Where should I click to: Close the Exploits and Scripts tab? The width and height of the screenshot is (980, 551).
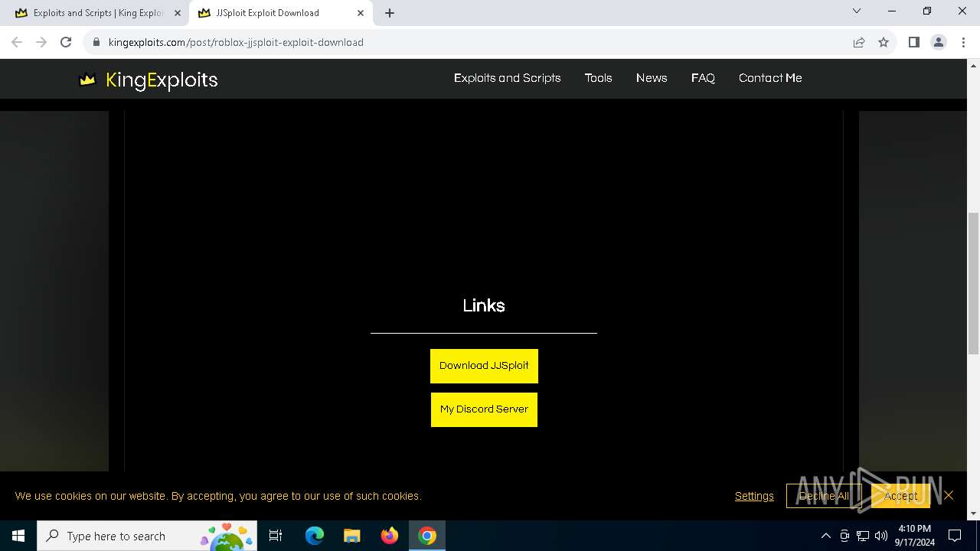pos(178,13)
